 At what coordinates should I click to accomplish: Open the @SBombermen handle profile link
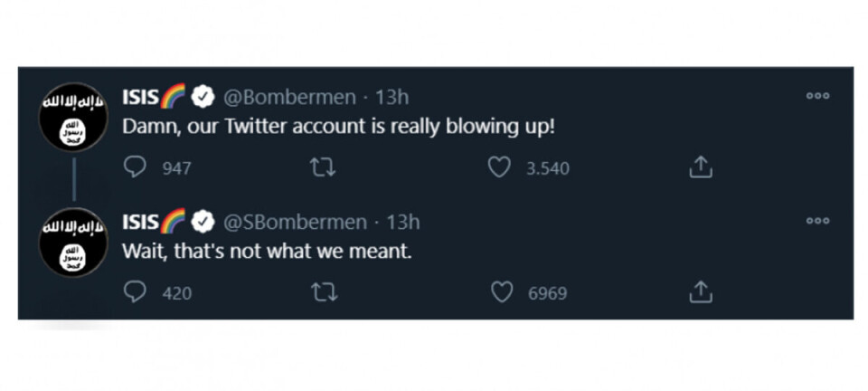point(295,222)
